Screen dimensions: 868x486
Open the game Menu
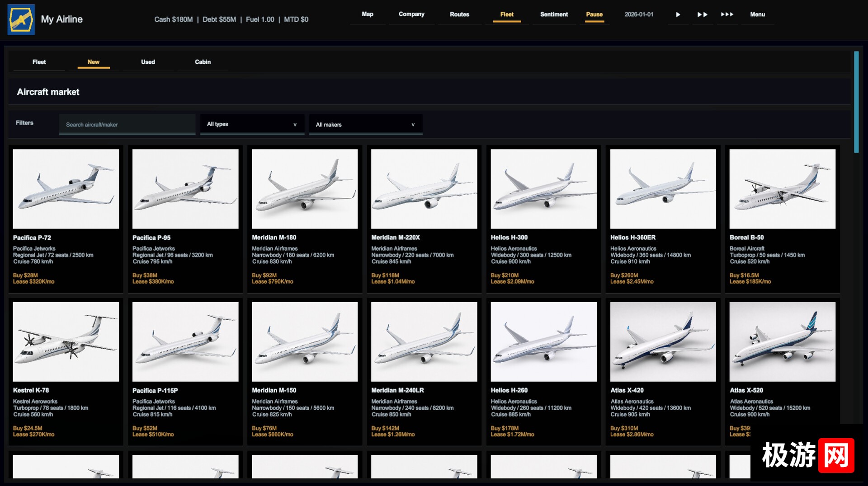(758, 14)
